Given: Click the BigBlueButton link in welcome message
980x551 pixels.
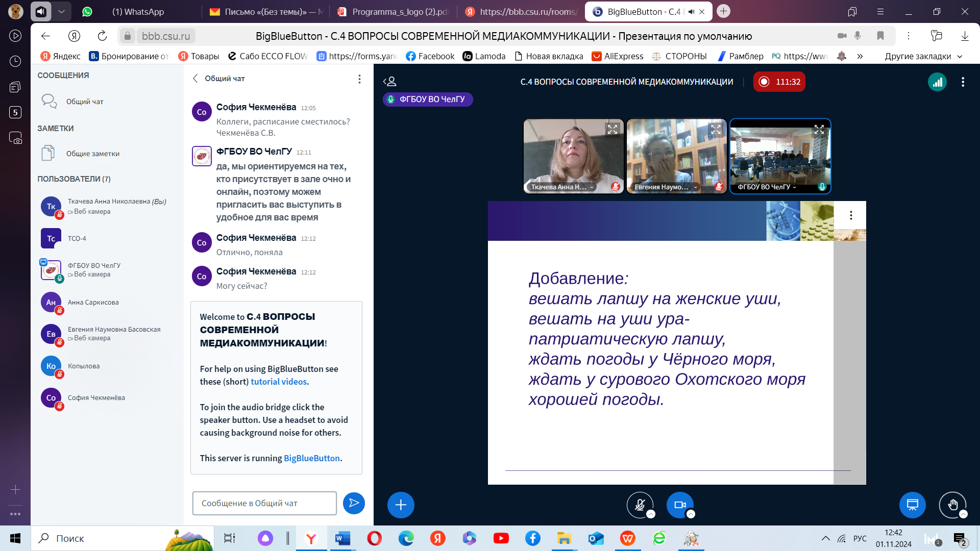Looking at the screenshot, I should coord(311,458).
